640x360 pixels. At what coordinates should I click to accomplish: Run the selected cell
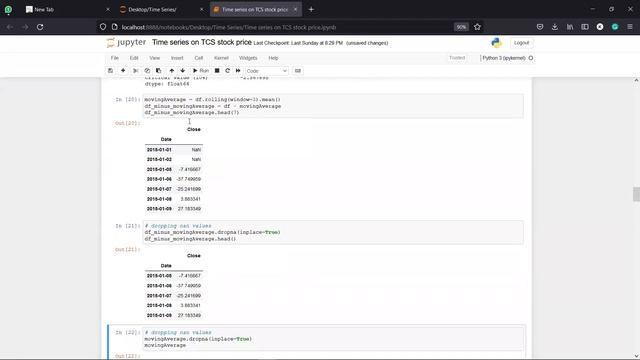click(x=201, y=71)
